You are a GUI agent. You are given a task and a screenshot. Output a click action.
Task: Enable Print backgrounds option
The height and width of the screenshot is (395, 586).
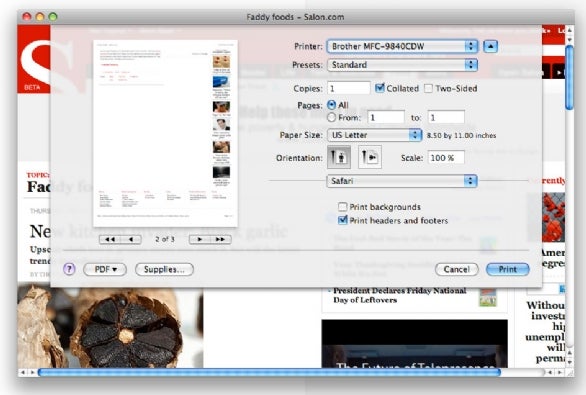point(342,207)
